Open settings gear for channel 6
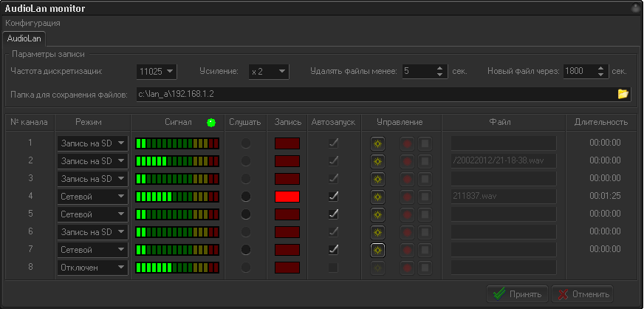This screenshot has height=309, width=644. click(377, 232)
